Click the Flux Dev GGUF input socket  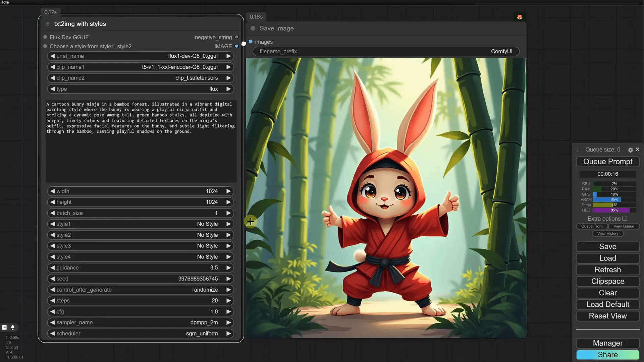45,37
